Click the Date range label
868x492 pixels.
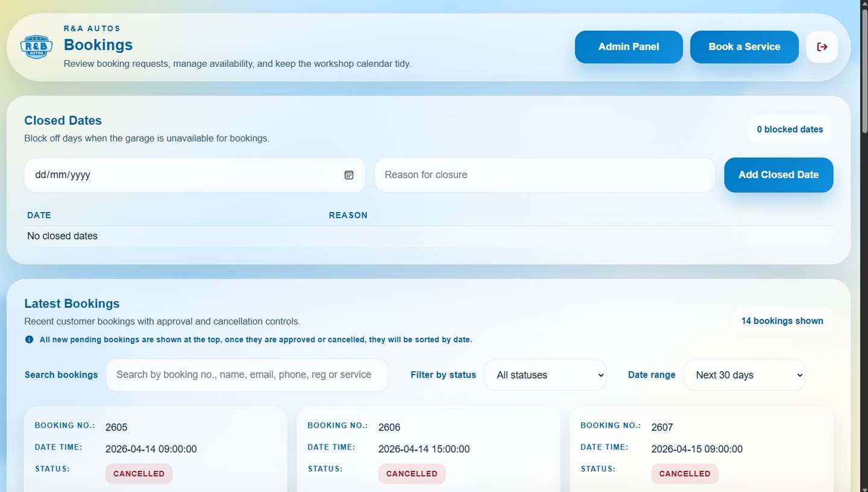(x=652, y=375)
